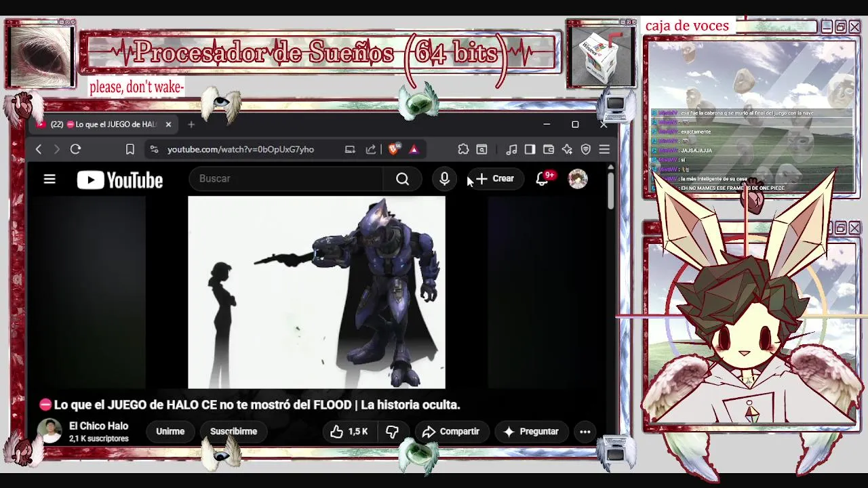Click the YouTube page vertical scrollbar
The image size is (868, 488).
pos(611,190)
